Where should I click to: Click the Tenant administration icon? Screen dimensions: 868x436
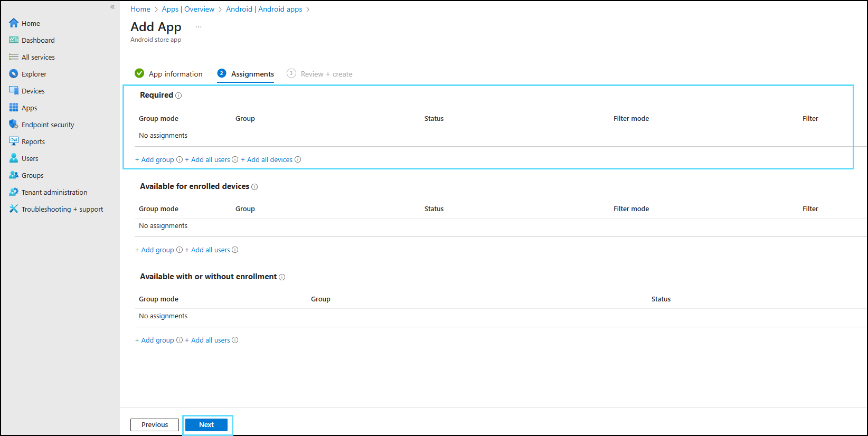point(14,192)
